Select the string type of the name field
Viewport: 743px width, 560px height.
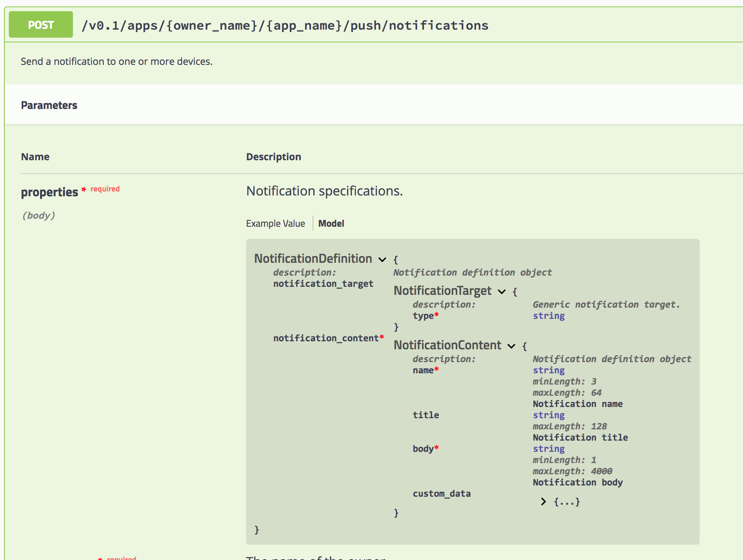point(549,370)
